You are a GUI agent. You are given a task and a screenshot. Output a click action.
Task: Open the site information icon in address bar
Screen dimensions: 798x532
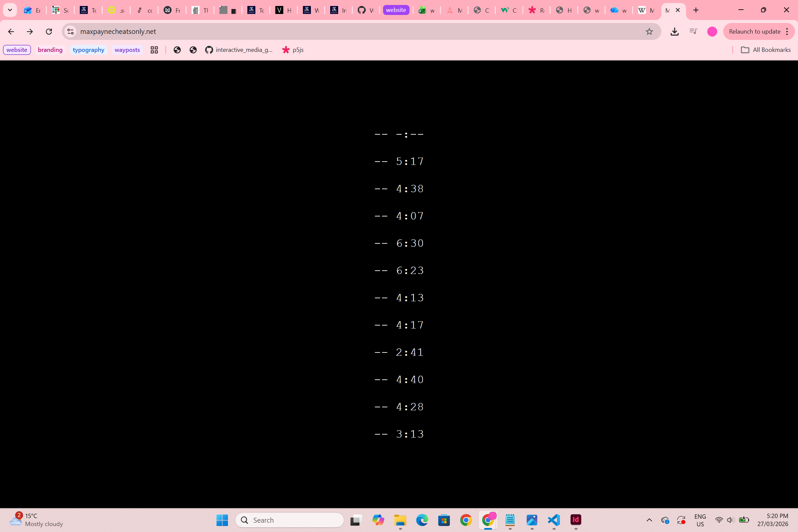click(x=70, y=32)
